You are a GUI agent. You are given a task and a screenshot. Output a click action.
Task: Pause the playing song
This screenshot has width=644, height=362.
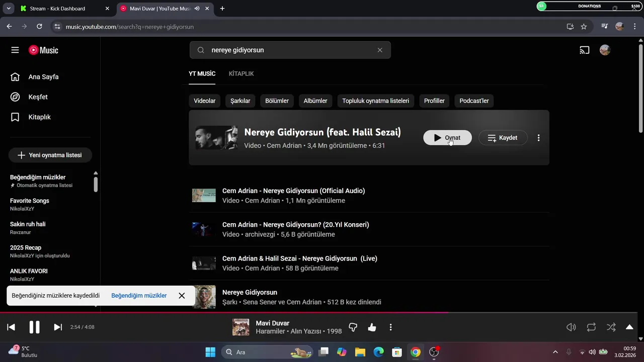click(x=34, y=327)
